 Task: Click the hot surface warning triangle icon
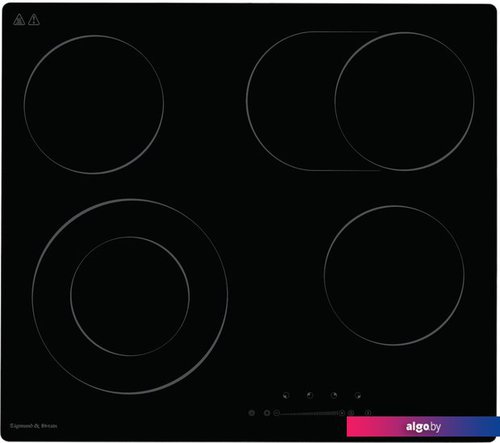coord(19,19)
